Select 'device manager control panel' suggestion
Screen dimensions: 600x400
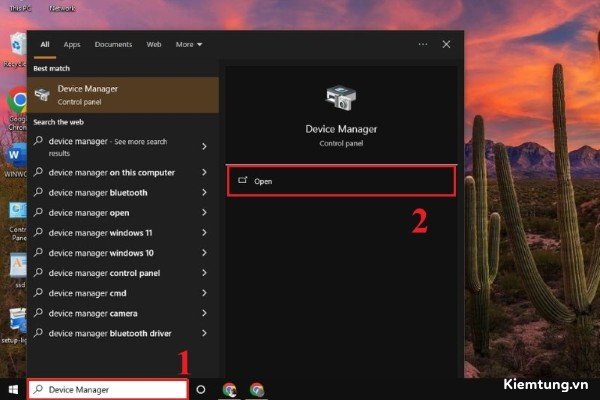(x=123, y=273)
